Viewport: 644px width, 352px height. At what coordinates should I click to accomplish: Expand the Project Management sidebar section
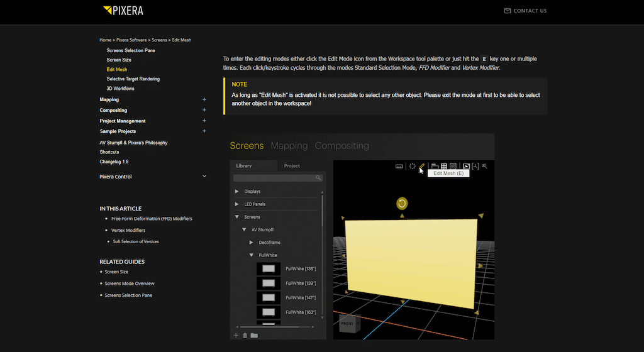[x=204, y=121]
